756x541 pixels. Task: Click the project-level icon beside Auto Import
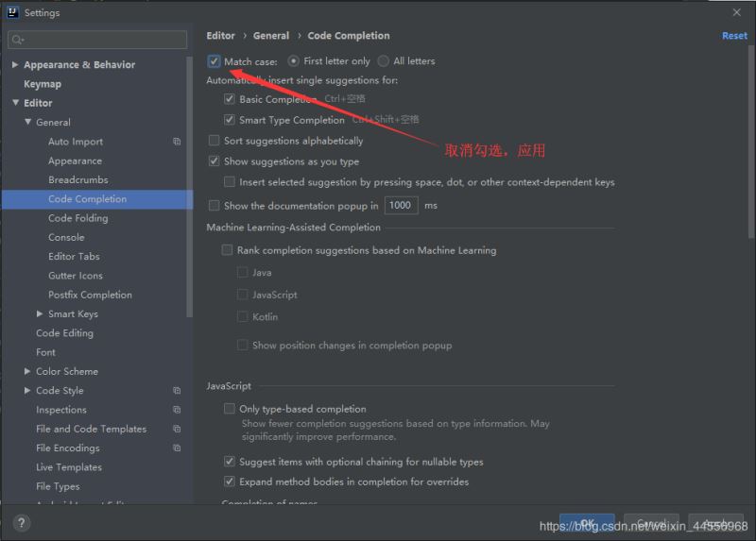click(x=177, y=142)
